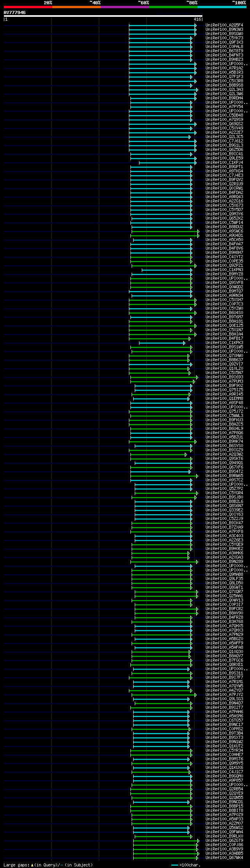
Task: Click the red 20% identity legend segment
Action: (x=28, y=7)
